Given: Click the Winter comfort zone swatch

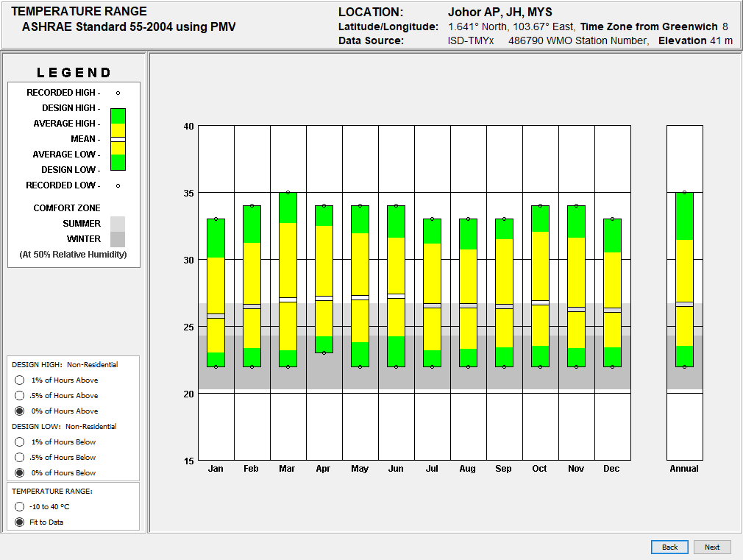Looking at the screenshot, I should pyautogui.click(x=118, y=239).
